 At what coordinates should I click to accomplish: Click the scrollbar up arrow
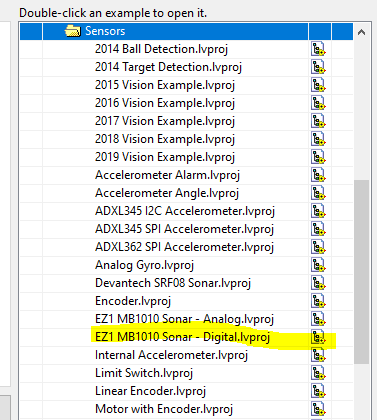coord(361,32)
